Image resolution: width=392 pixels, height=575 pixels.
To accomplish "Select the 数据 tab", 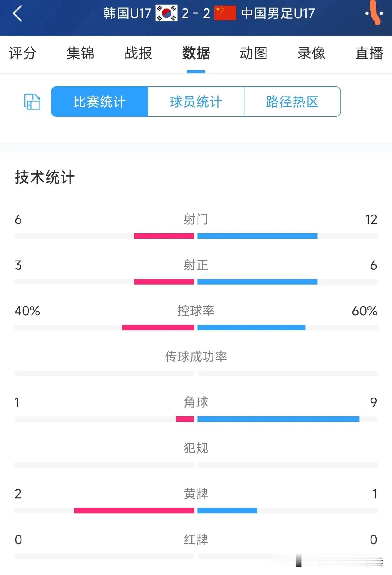I will tap(196, 53).
